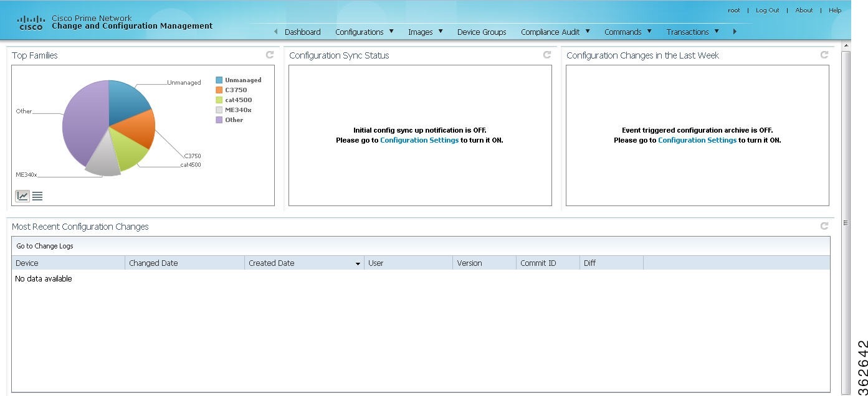Click the gray ME340x legend swatch
Viewport: 868px width, 396px height.
(x=219, y=110)
